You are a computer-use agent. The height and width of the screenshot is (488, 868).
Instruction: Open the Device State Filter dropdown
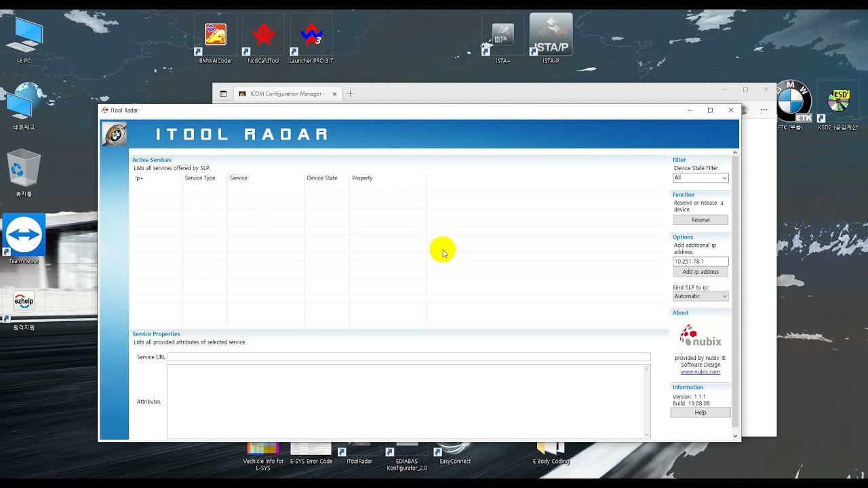(x=701, y=178)
